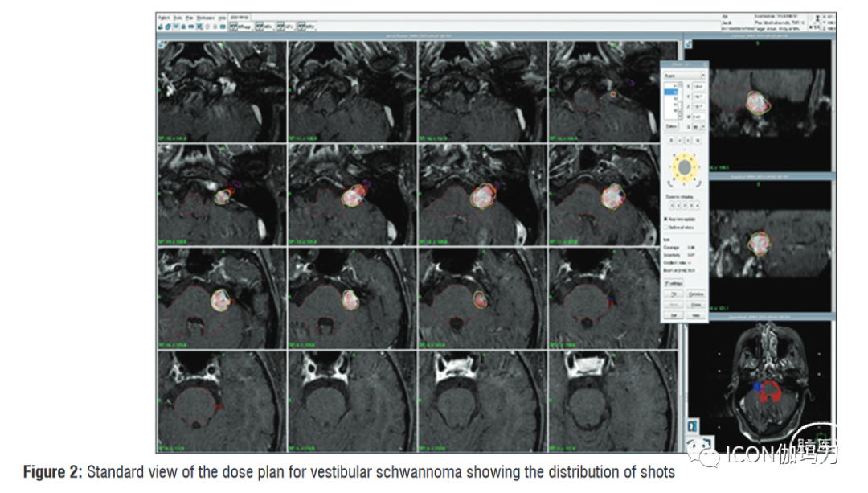
Task: Focus the Y coordinate field in Shots dialog
Action: (698, 97)
